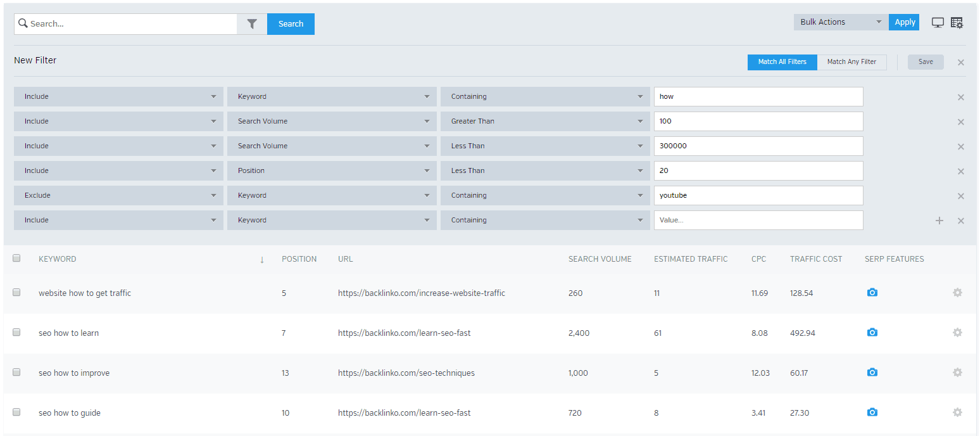
Task: Open Keyword field dropdown in the 'how' row
Action: pos(332,97)
